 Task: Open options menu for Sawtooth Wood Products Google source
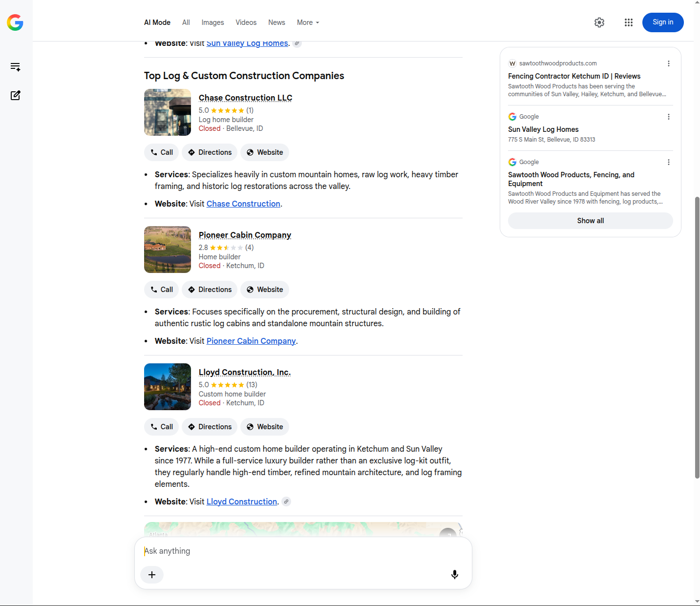tap(669, 162)
